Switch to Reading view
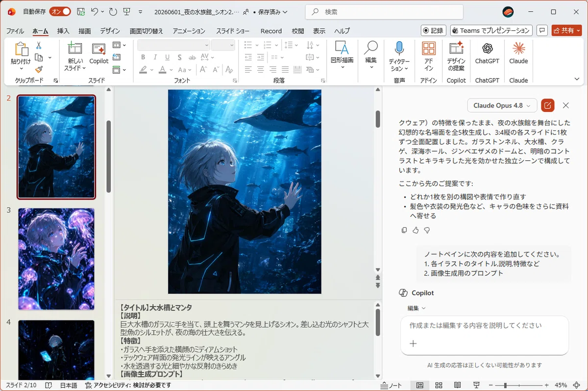Screen dimensions: 588x391 [x=458, y=385]
